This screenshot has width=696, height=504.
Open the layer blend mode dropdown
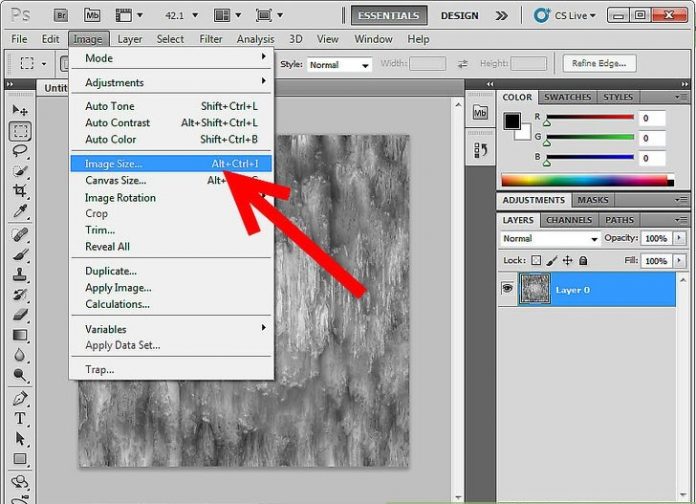click(x=549, y=239)
